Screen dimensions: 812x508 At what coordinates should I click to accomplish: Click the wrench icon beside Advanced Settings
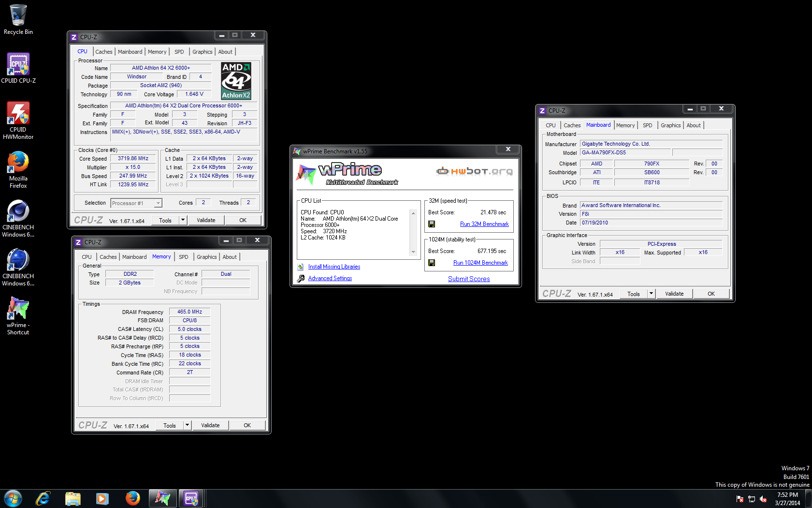point(301,278)
